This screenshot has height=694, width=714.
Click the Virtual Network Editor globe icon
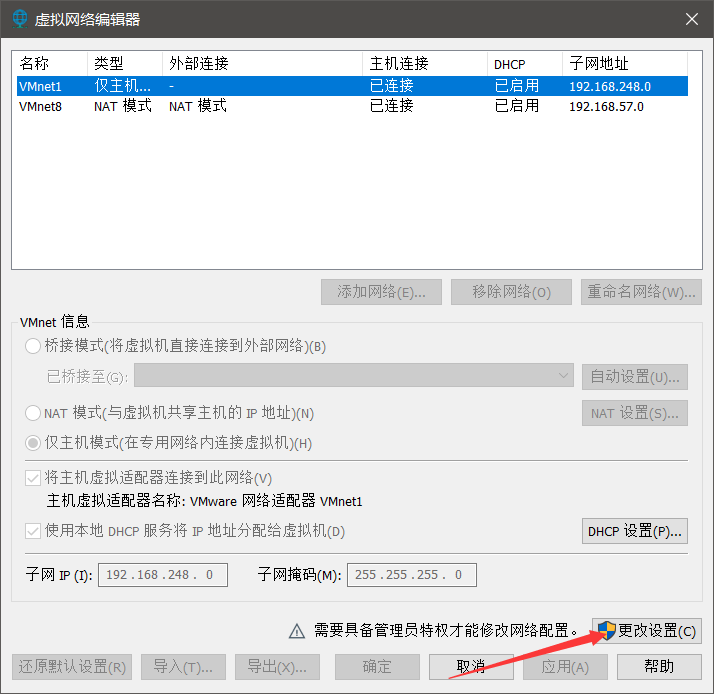20,19
